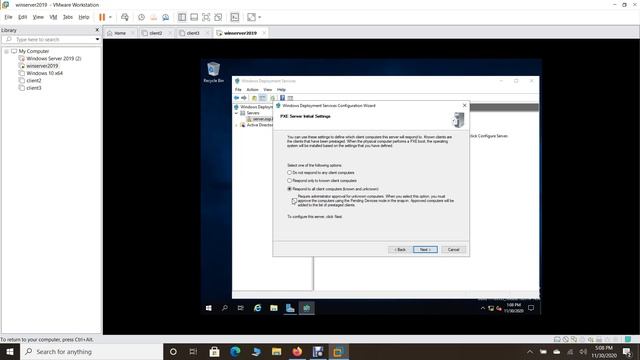This screenshot has height=360, width=640.
Task: Open host Windows Start button
Action: (10, 351)
